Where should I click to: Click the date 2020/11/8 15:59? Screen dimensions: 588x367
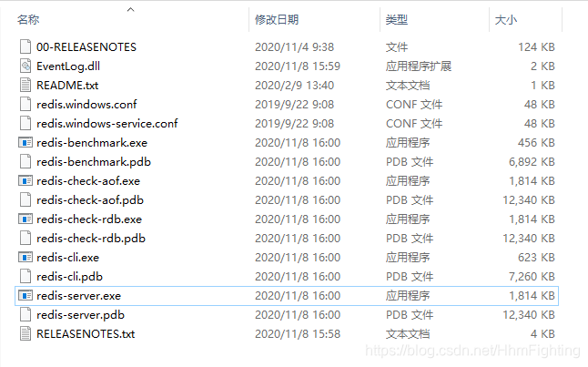point(298,66)
